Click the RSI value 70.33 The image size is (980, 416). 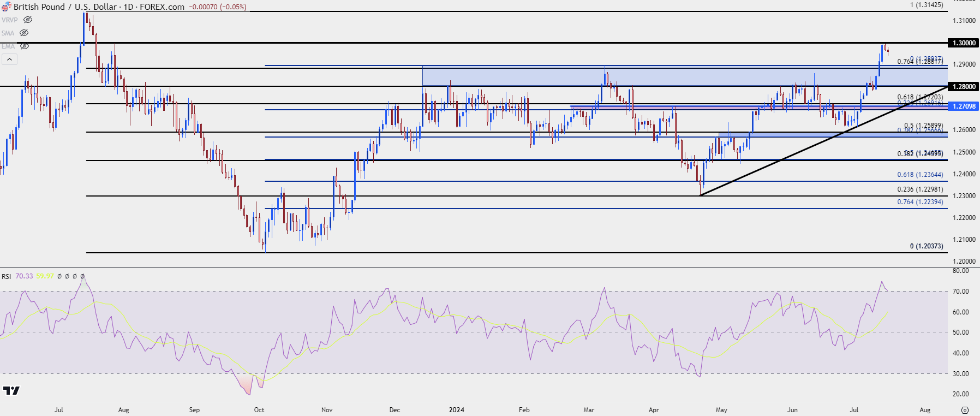pos(24,276)
